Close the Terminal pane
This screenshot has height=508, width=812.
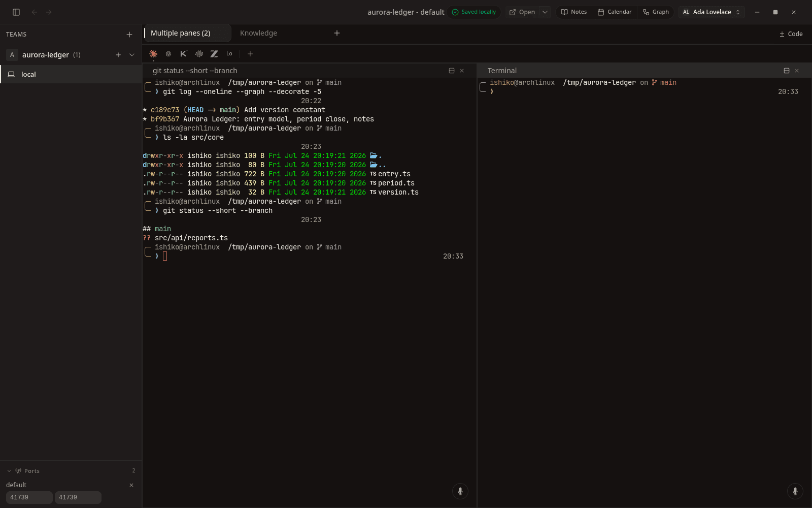[x=797, y=71]
